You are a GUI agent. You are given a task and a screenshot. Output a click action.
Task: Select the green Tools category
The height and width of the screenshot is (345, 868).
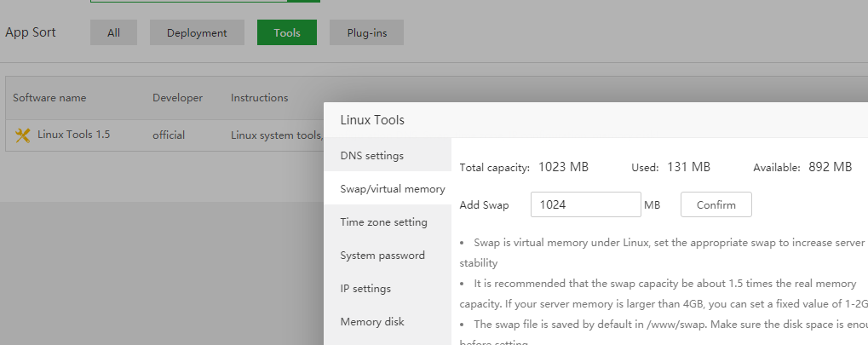(286, 33)
